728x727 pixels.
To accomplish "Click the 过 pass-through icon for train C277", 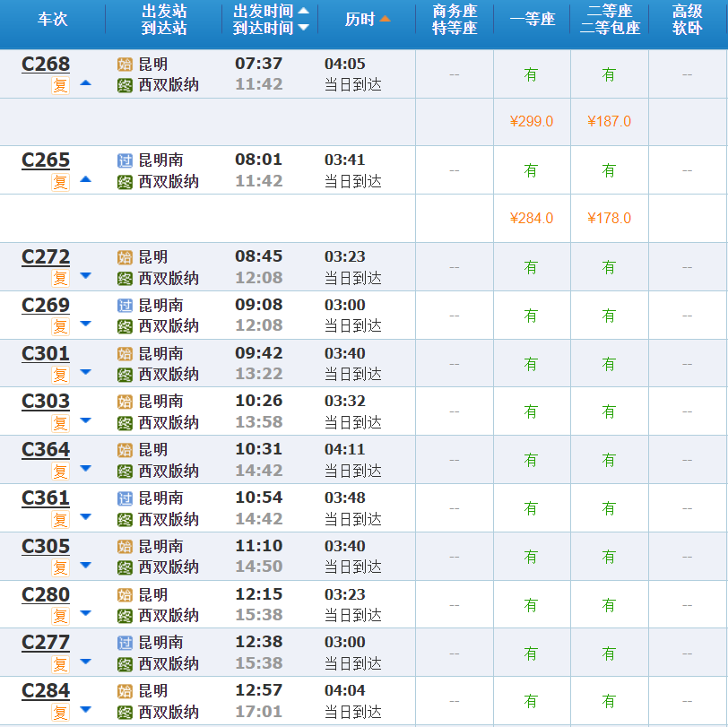I will point(125,643).
